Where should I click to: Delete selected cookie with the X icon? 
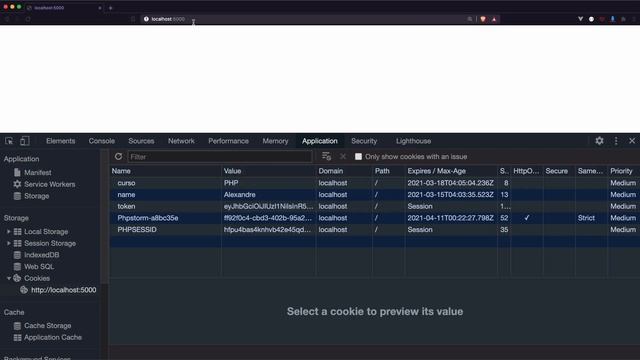pos(343,156)
